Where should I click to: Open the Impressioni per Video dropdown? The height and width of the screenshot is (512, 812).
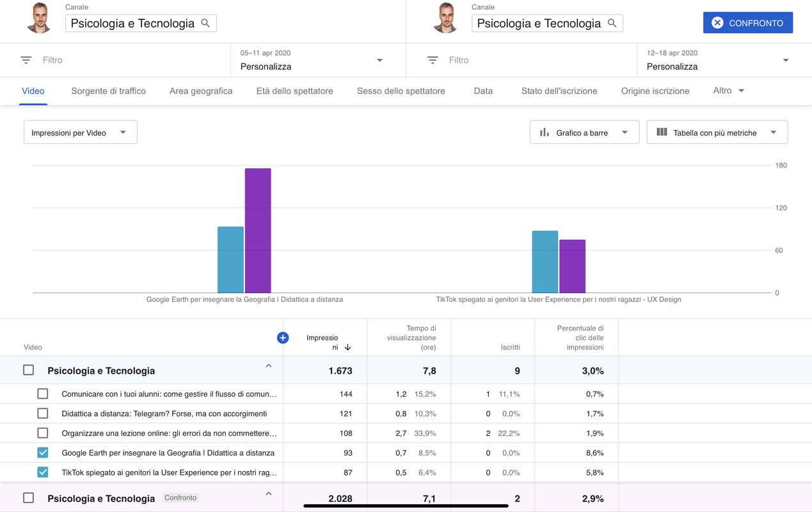[x=81, y=132]
